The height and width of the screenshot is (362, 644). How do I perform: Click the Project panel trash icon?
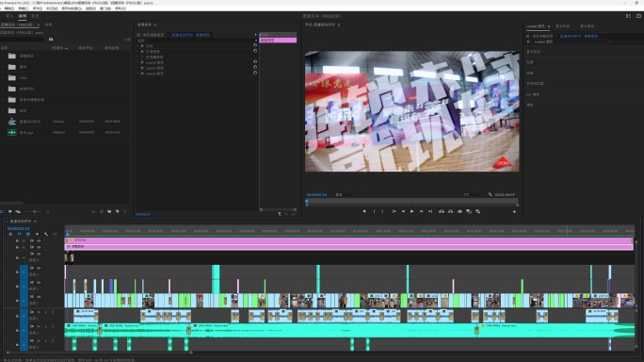[x=125, y=211]
